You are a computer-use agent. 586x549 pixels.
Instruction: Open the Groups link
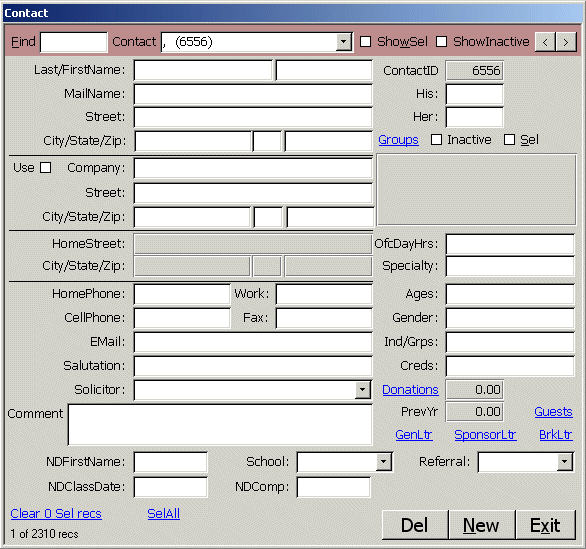398,140
